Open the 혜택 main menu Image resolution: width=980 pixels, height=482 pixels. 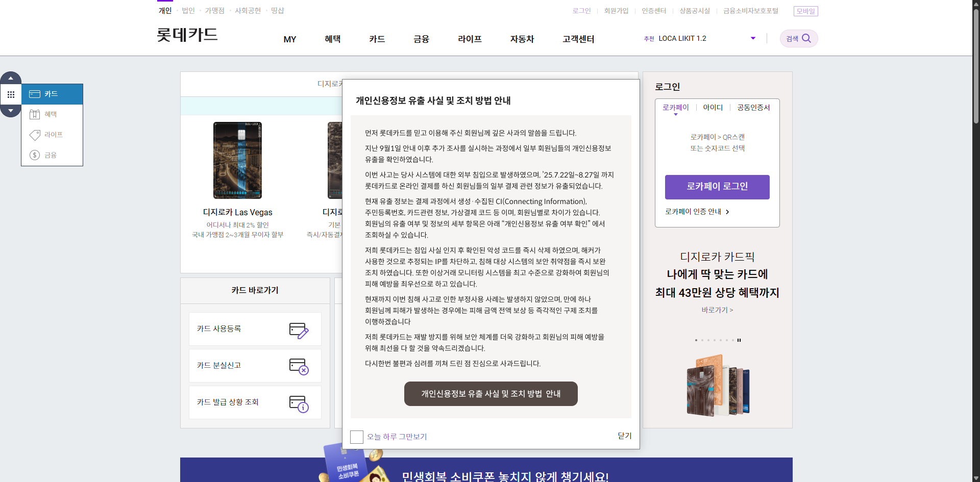point(332,39)
